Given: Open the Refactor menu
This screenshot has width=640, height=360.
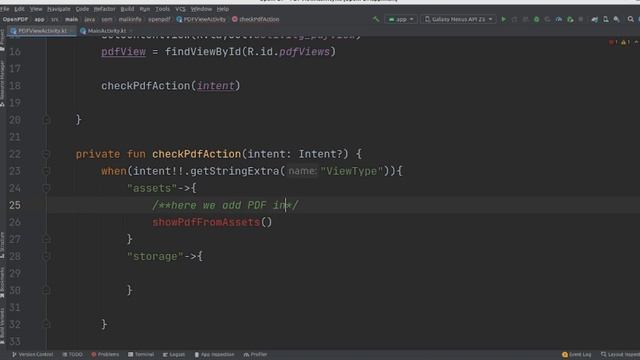Looking at the screenshot, I should pos(104,9).
